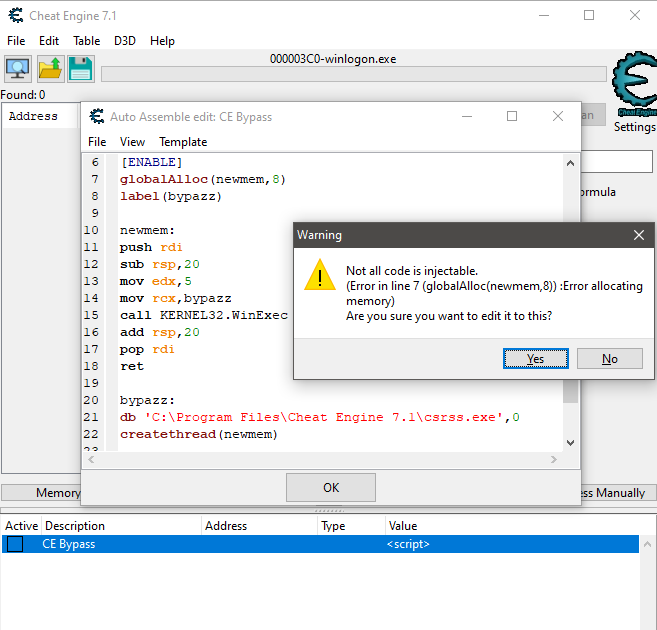This screenshot has height=630, width=657.
Task: Click the mov rcx,bypazz line
Action: (x=176, y=298)
